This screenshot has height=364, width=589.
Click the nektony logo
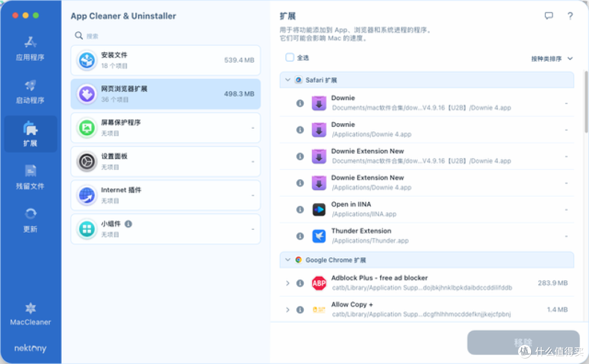point(30,348)
